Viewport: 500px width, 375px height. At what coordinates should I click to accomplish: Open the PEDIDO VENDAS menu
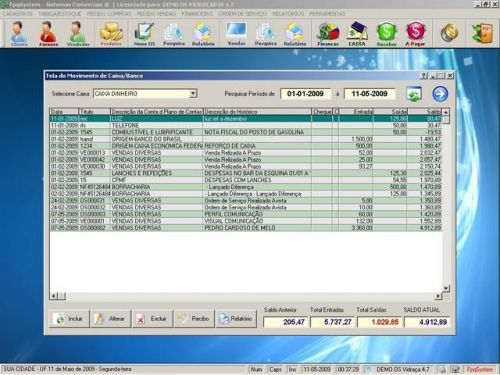click(156, 14)
